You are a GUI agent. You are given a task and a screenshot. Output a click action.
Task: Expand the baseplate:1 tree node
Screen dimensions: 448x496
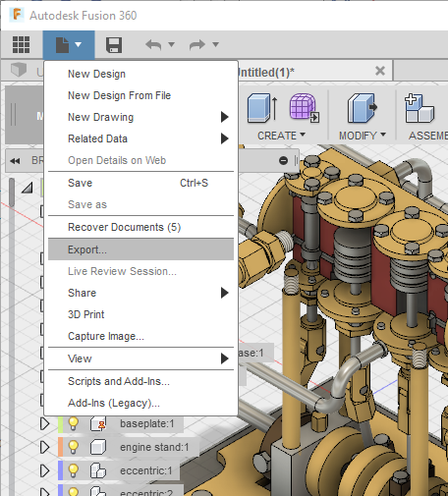(44, 423)
